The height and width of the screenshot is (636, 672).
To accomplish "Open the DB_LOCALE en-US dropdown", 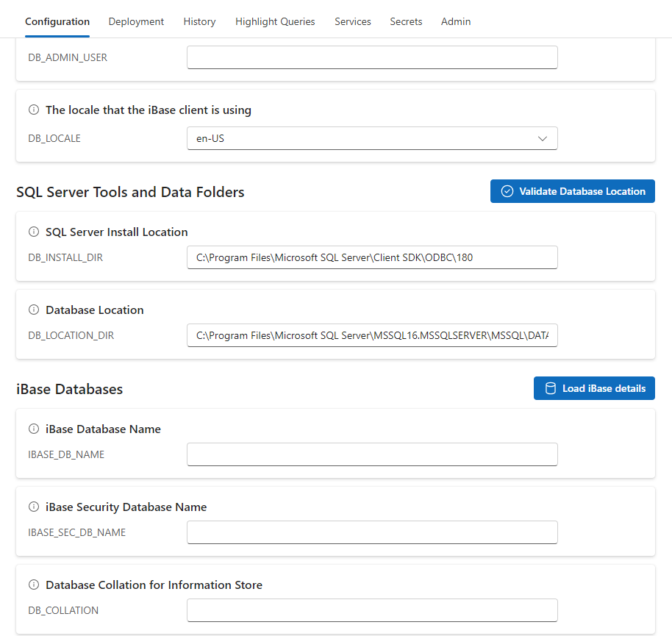I will pos(372,138).
